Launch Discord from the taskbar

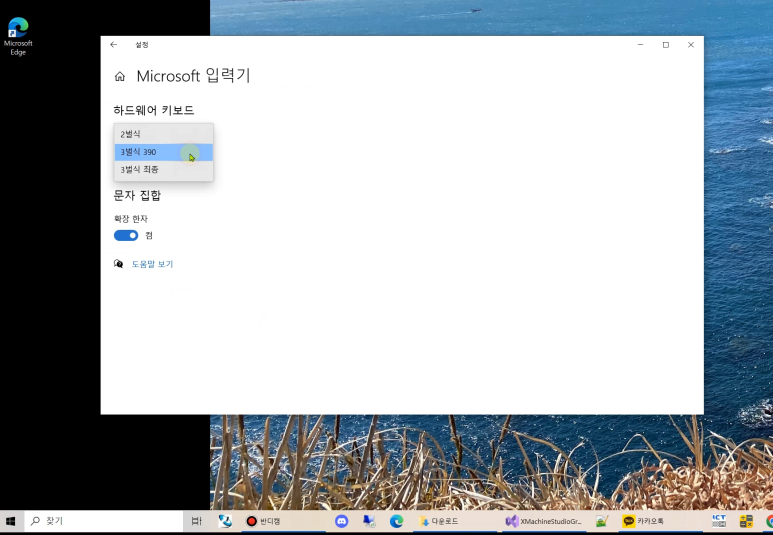click(341, 521)
